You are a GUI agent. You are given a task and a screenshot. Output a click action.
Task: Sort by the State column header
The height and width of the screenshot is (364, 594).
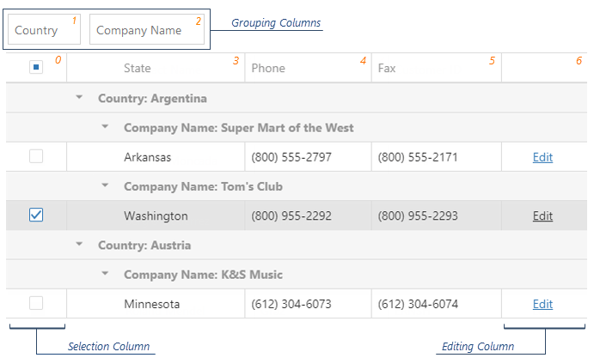138,68
